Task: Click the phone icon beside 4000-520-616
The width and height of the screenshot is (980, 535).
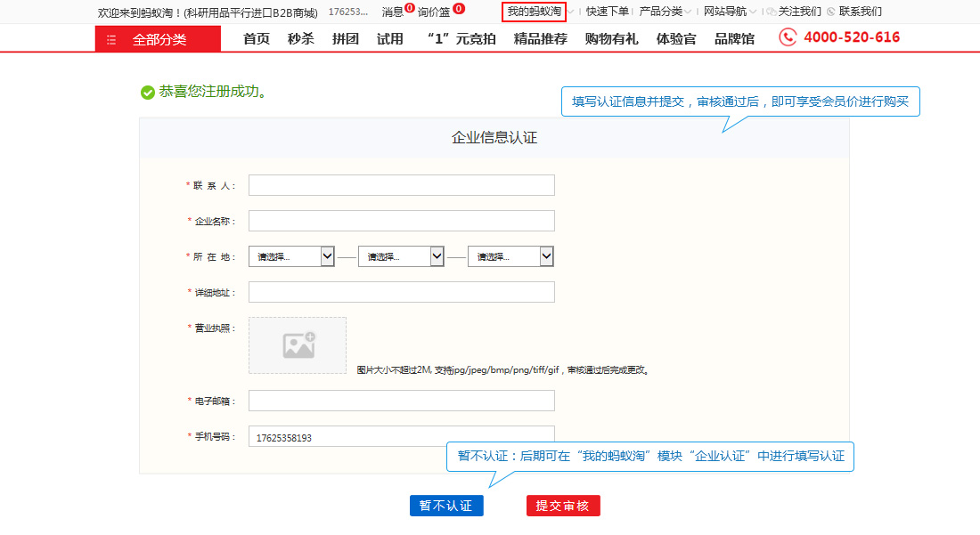Action: [x=788, y=37]
